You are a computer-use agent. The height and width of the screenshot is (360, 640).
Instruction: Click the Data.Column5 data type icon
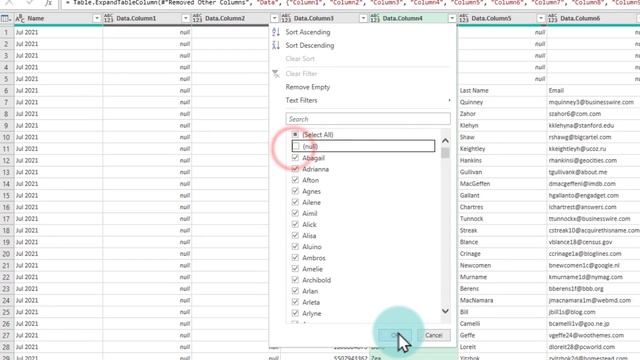click(464, 18)
